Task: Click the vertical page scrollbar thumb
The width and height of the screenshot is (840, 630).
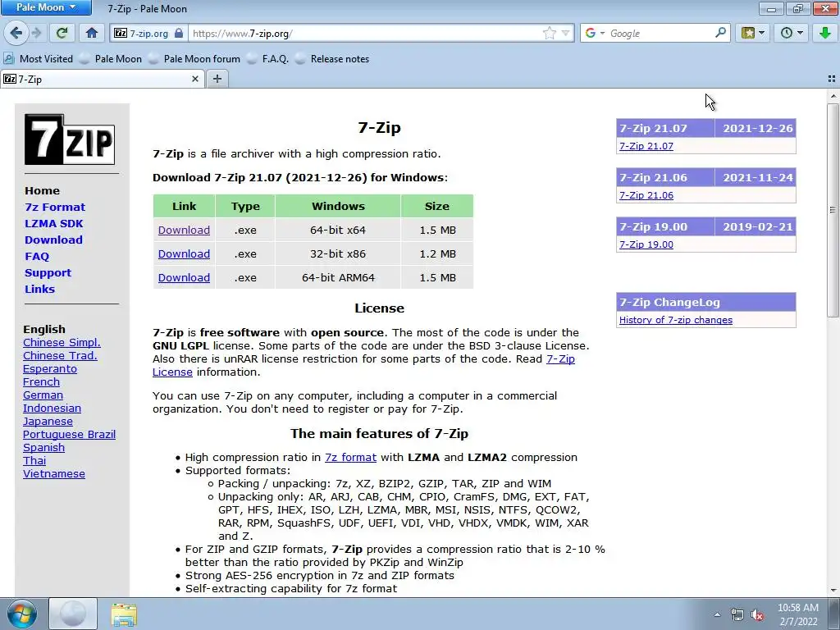Action: coord(833,210)
